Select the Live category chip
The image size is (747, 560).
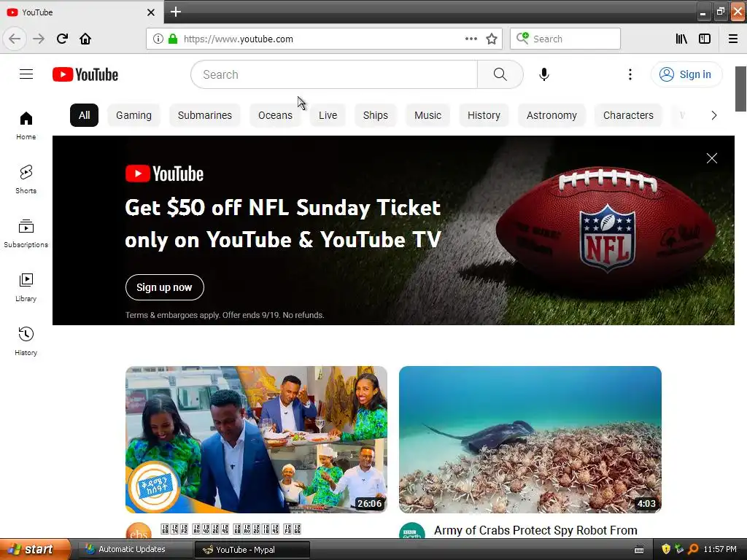(x=328, y=115)
